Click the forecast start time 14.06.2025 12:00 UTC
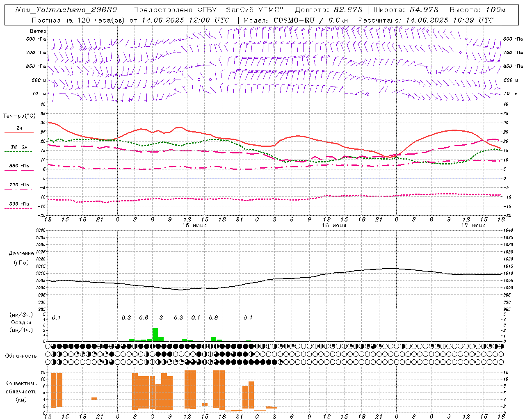This screenshot has height=420, width=525. [x=186, y=20]
